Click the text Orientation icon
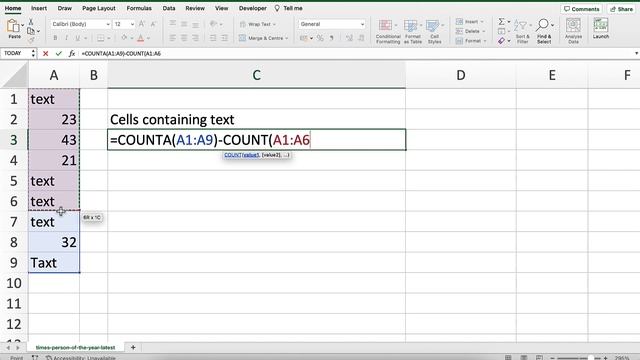Screen dimensions: 640x360 (213, 24)
